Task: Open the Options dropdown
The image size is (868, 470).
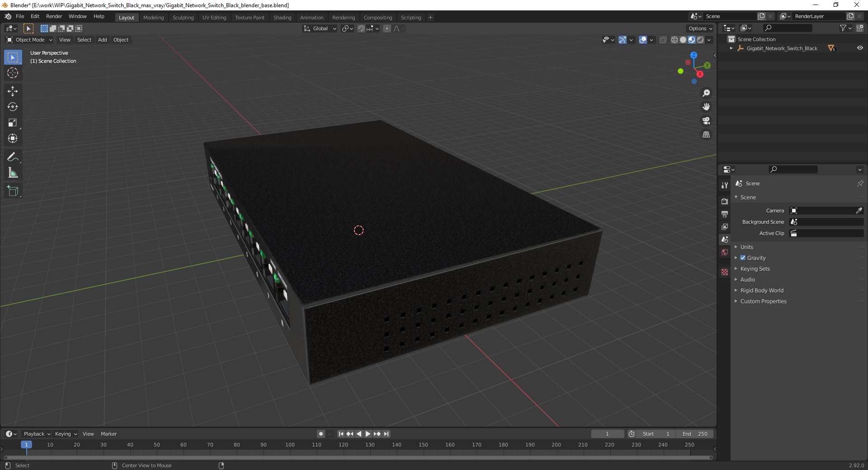Action: (700, 28)
